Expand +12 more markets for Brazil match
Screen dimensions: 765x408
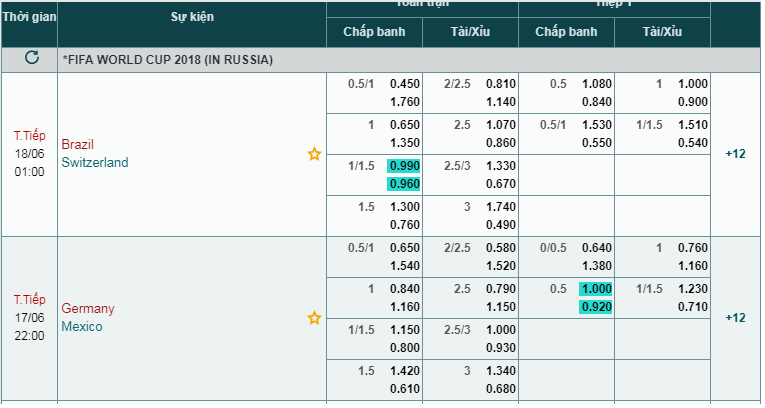pos(736,154)
